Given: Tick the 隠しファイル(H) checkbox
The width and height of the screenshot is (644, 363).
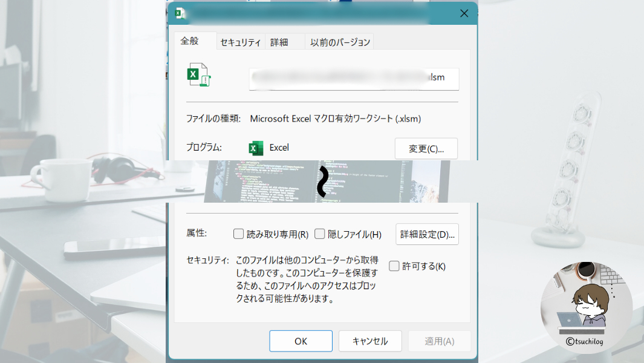Looking at the screenshot, I should [319, 234].
